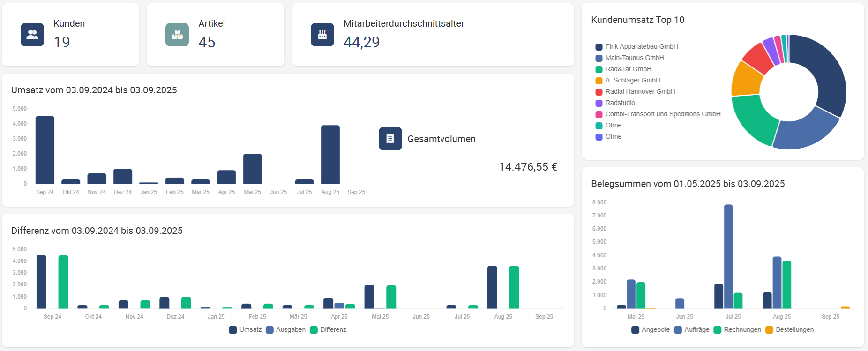Click the Artikel boxes icon
The height and width of the screenshot is (351, 868).
point(177,35)
